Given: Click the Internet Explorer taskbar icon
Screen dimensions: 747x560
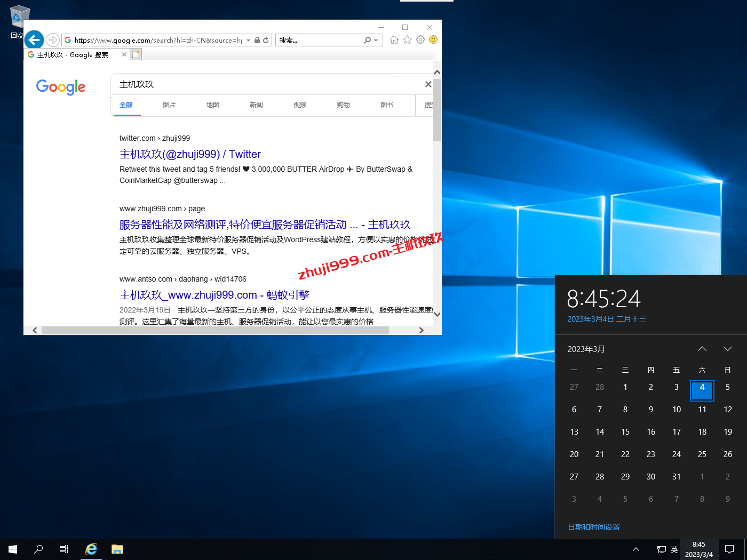Looking at the screenshot, I should coord(91,549).
